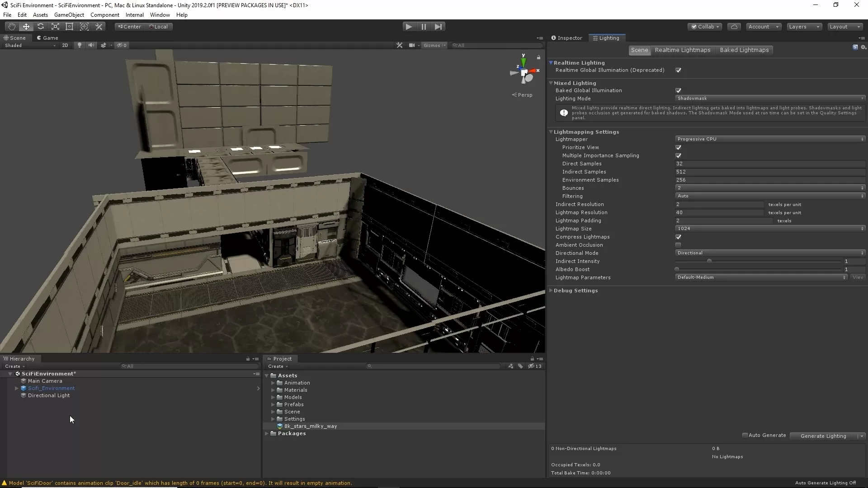Open the Lightmapper dropdown

click(x=769, y=139)
